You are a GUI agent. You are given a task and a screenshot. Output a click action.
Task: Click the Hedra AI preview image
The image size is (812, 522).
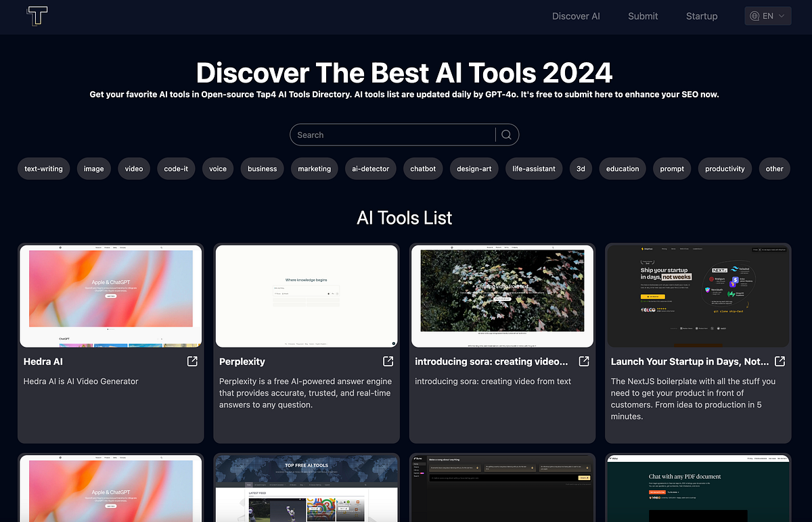(110, 295)
